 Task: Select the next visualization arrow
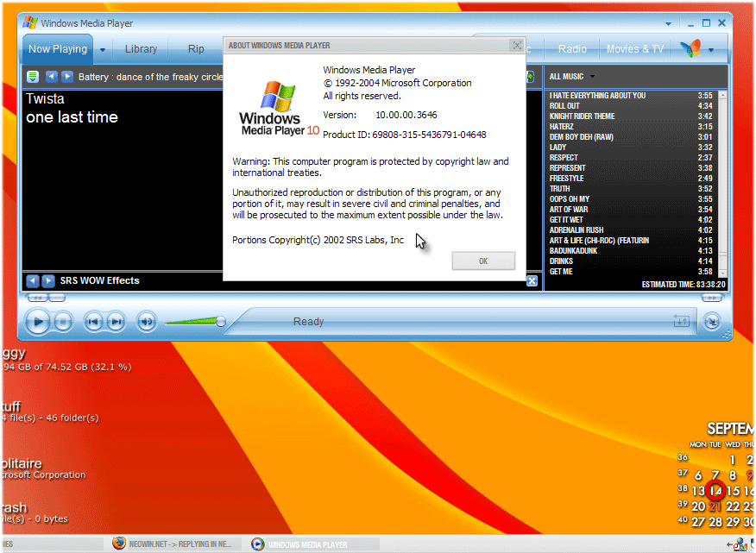(67, 77)
